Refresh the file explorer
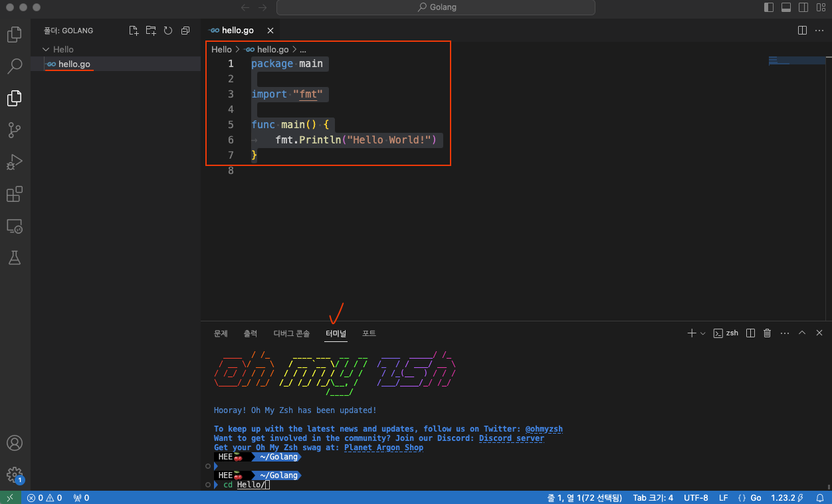This screenshot has width=832, height=504. click(168, 31)
